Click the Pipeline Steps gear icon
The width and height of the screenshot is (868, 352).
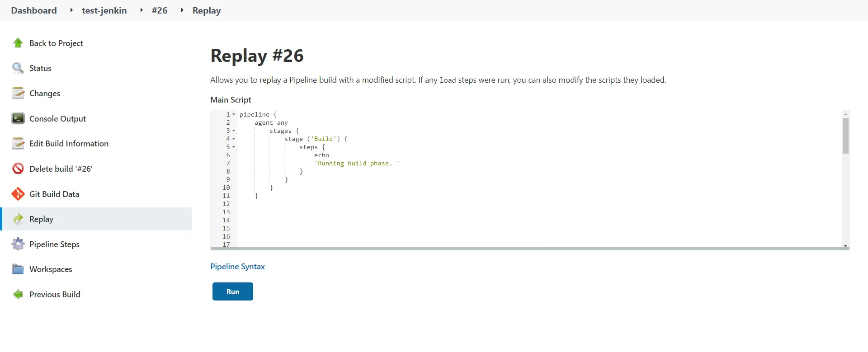pos(18,244)
